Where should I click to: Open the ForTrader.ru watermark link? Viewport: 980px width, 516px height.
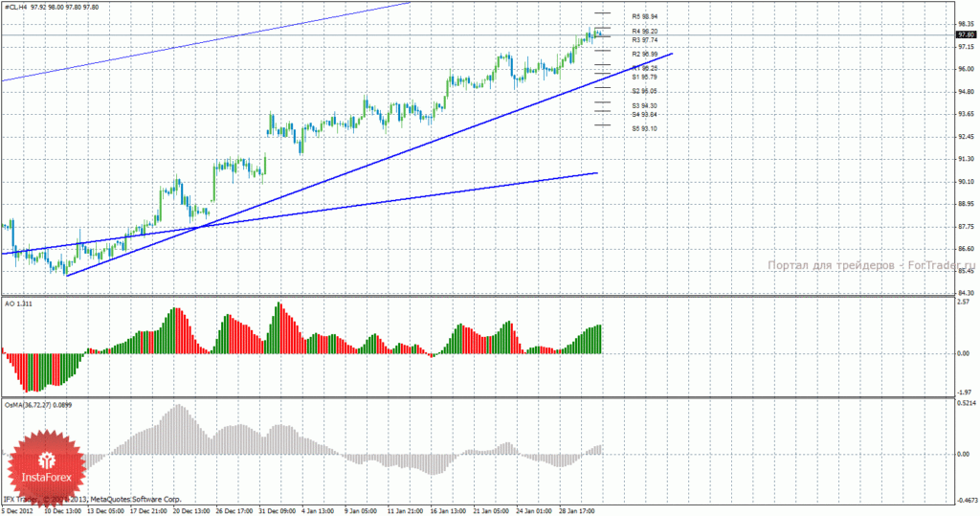point(871,265)
